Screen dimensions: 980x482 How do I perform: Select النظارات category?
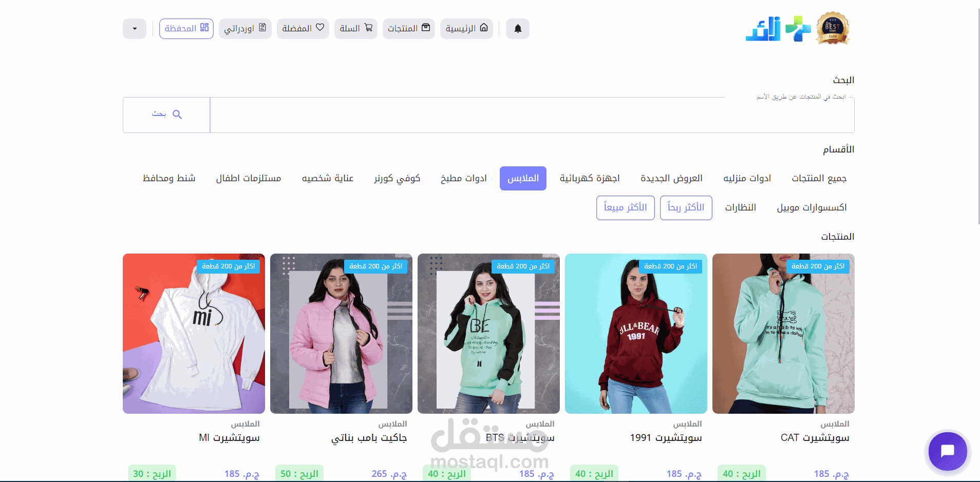pyautogui.click(x=741, y=207)
